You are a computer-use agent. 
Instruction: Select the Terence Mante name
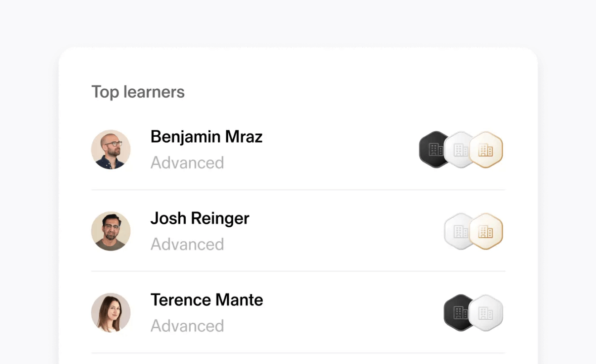[x=207, y=300]
